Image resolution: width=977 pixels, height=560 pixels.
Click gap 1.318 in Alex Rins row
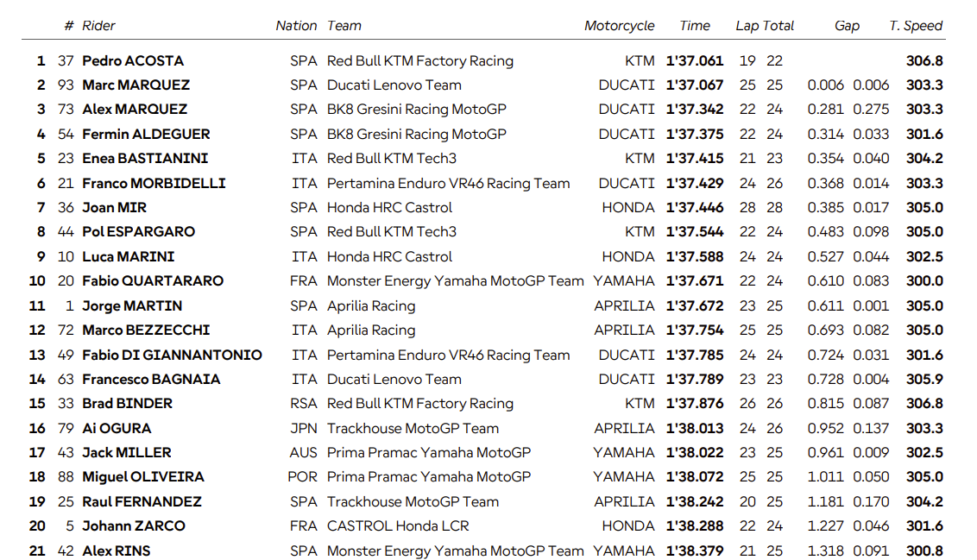[x=826, y=551]
